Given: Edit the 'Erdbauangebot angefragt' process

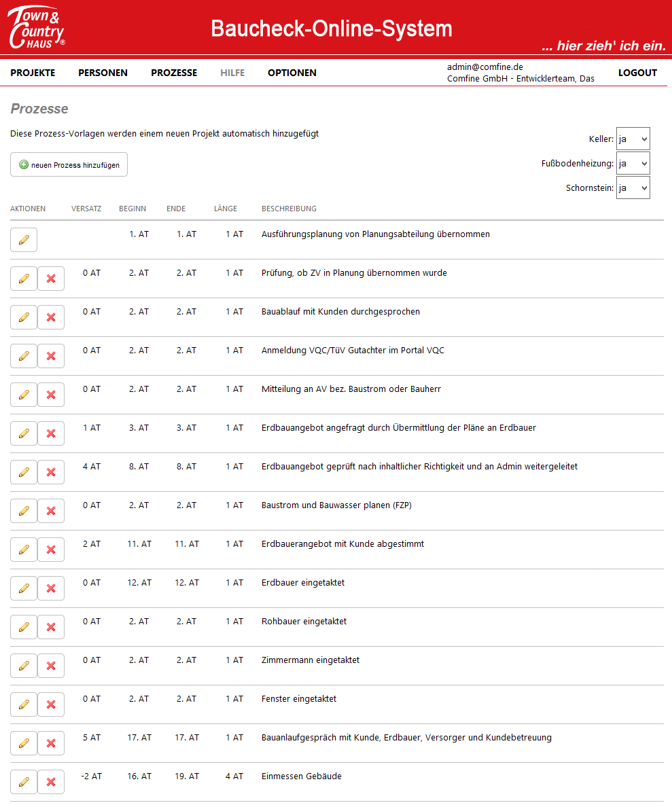Looking at the screenshot, I should click(x=24, y=433).
